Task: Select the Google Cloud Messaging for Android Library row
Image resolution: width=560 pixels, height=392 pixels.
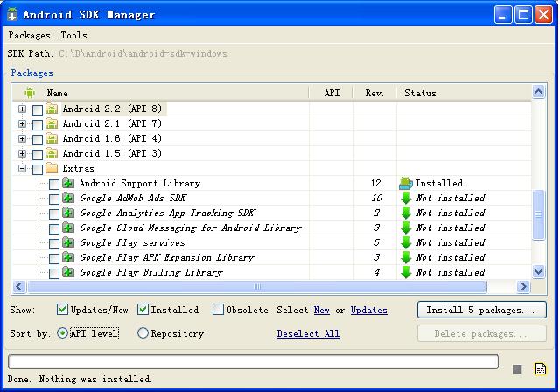Action: click(271, 227)
